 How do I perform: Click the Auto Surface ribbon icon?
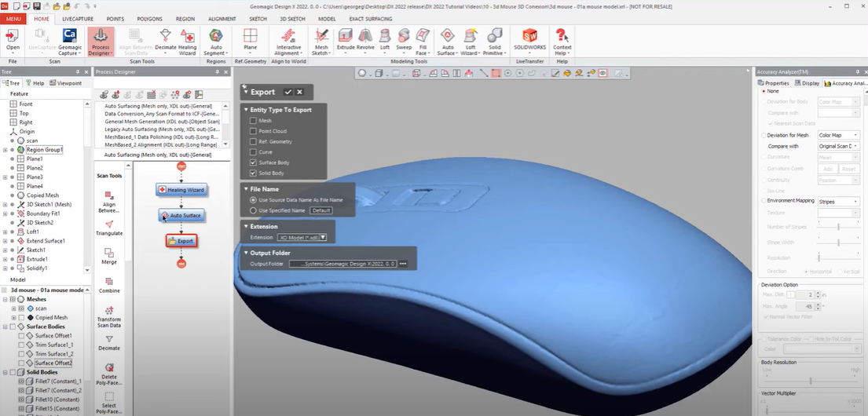coord(447,42)
